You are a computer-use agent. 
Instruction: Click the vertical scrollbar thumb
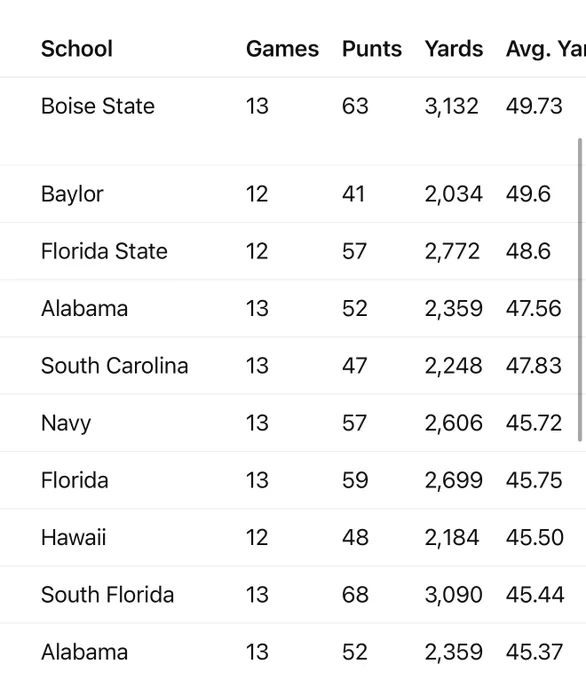[580, 290]
